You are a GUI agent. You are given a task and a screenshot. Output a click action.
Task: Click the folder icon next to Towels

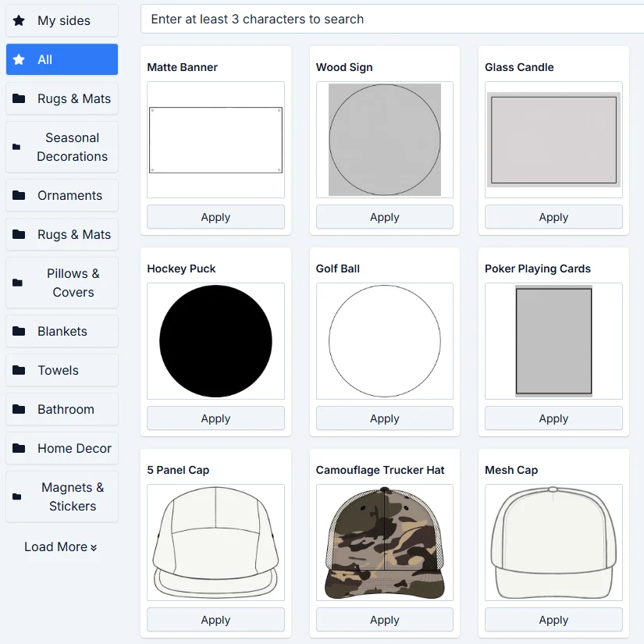(x=19, y=370)
